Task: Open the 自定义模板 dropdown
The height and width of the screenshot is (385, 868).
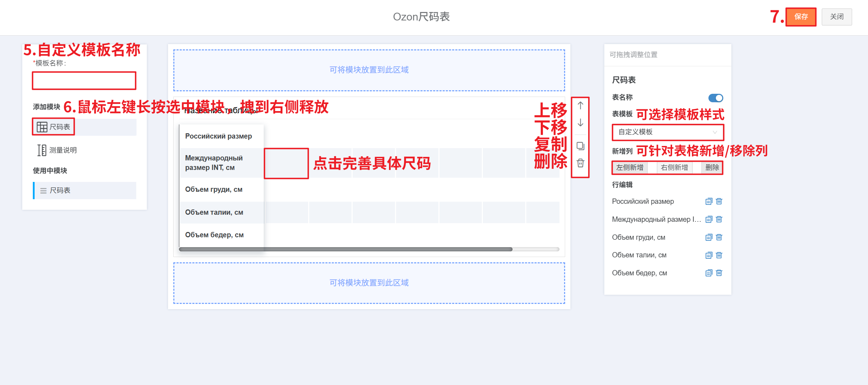Action: coord(667,132)
